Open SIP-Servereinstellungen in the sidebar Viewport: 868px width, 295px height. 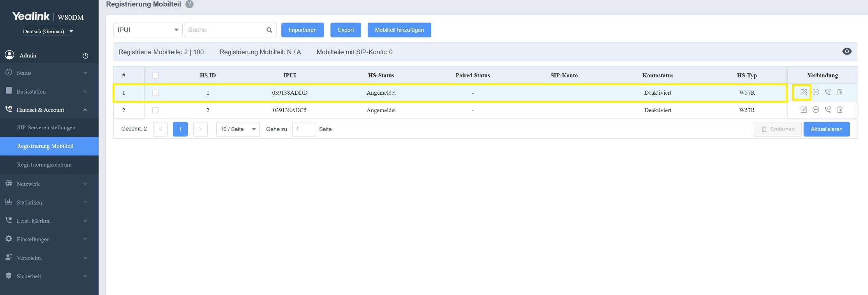[46, 127]
